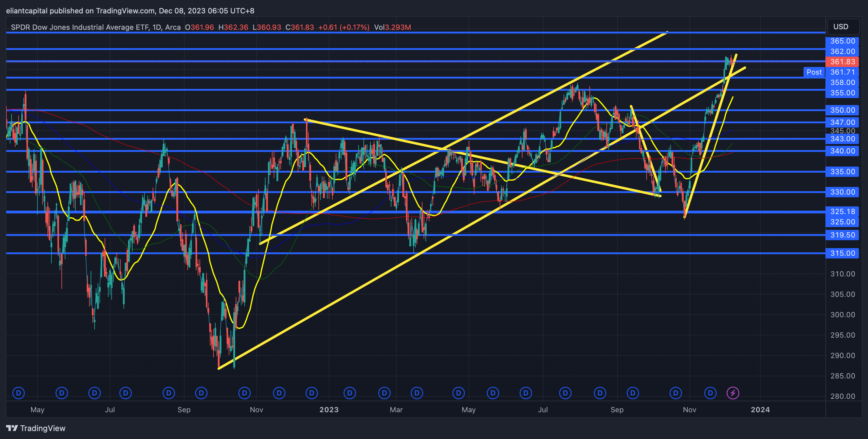The width and height of the screenshot is (868, 439).
Task: Click the second dividend D marker from the left
Action: [x=62, y=393]
